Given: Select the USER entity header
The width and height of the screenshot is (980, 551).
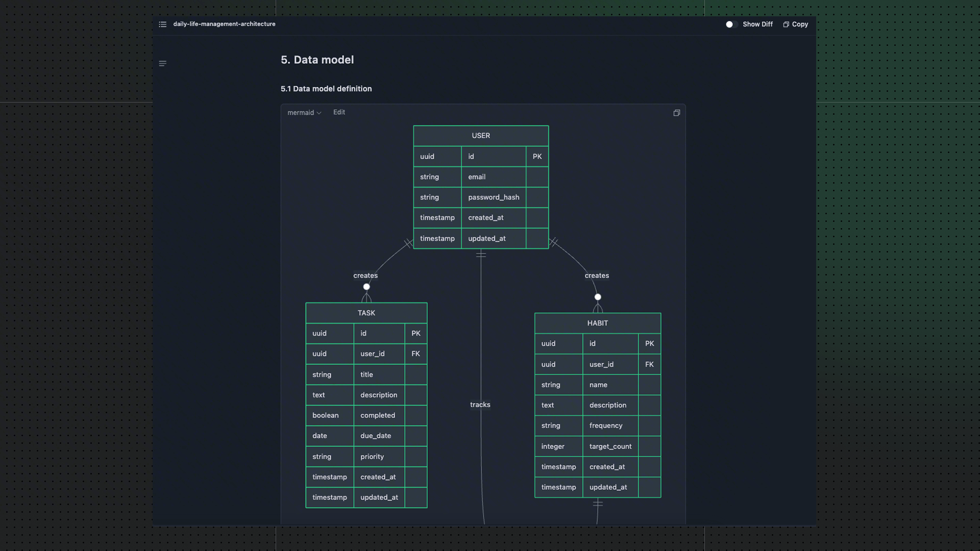Looking at the screenshot, I should coord(480,136).
